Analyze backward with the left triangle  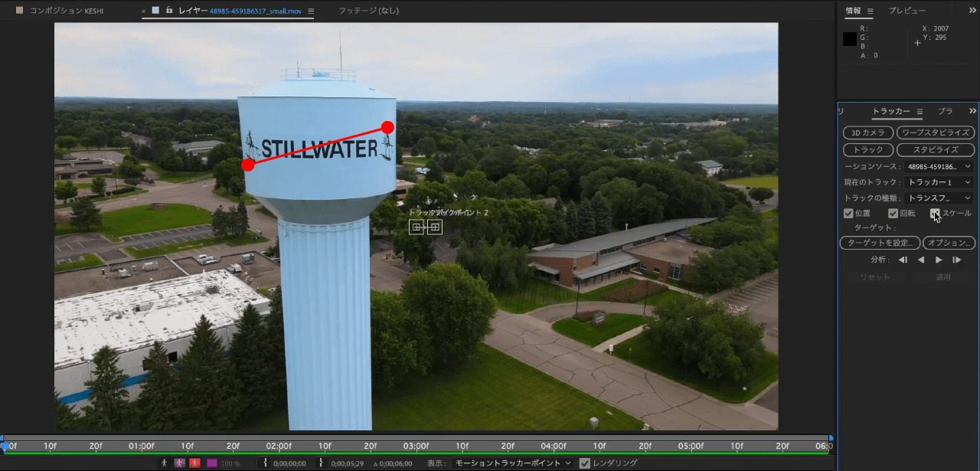coord(921,260)
